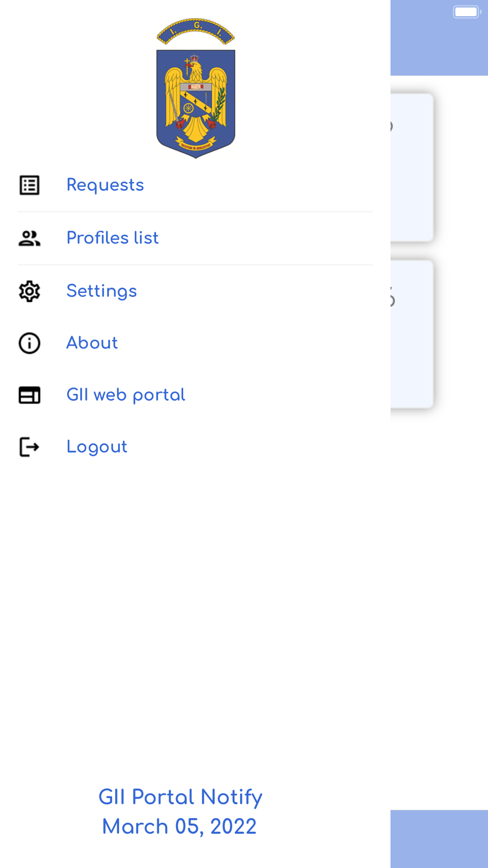This screenshot has width=488, height=868.
Task: Go to Settings from the drawer
Action: [102, 291]
